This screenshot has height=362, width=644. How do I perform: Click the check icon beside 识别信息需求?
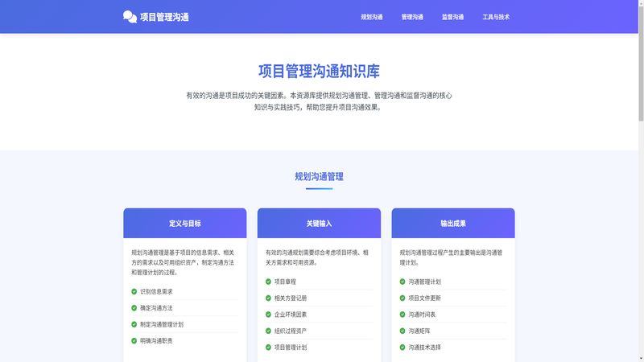tap(134, 291)
